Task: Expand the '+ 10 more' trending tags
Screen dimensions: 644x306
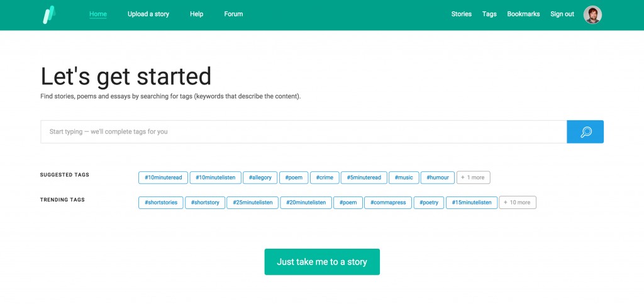Action: [517, 203]
